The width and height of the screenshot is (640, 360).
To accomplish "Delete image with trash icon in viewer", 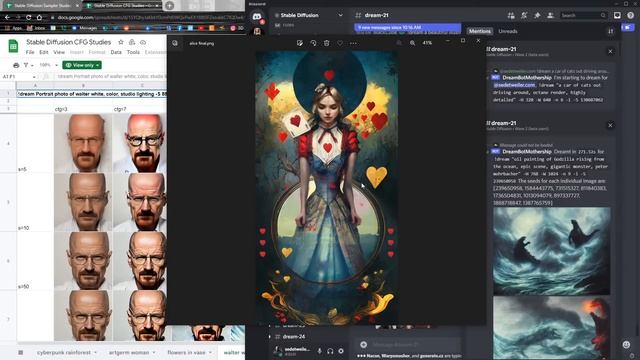I will click(x=327, y=43).
